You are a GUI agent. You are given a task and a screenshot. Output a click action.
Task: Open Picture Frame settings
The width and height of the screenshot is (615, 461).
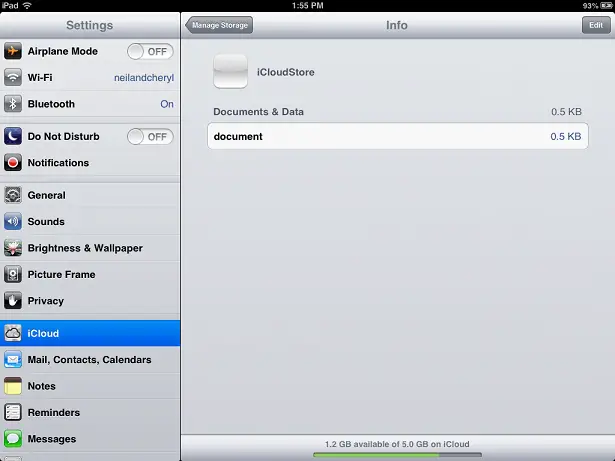click(x=62, y=274)
